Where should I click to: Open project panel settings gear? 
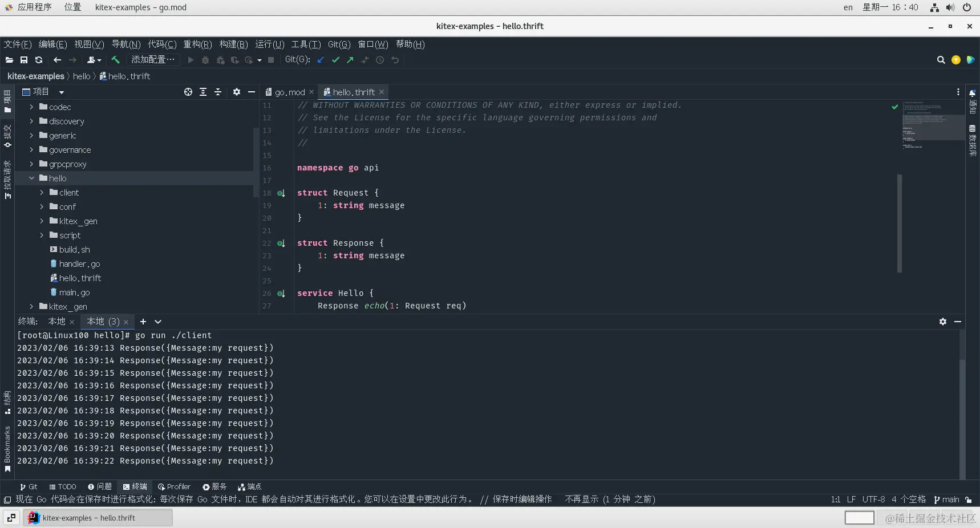tap(237, 92)
